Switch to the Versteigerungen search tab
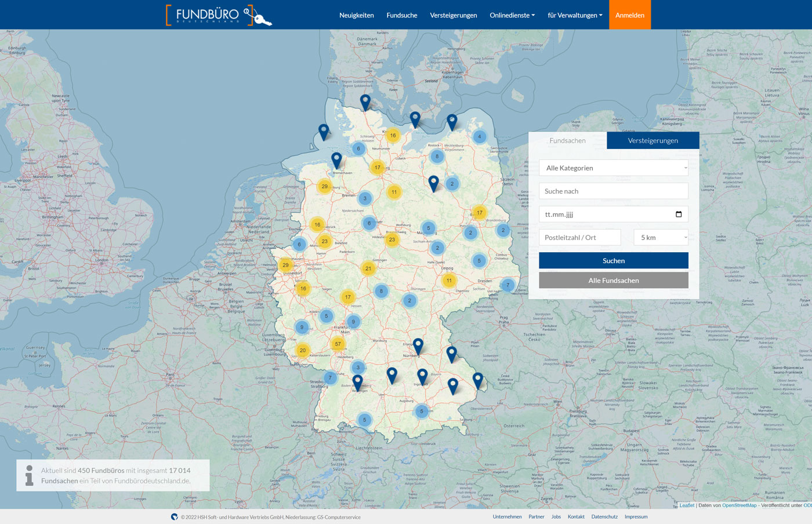Screen dimensions: 812x524 coord(652,141)
